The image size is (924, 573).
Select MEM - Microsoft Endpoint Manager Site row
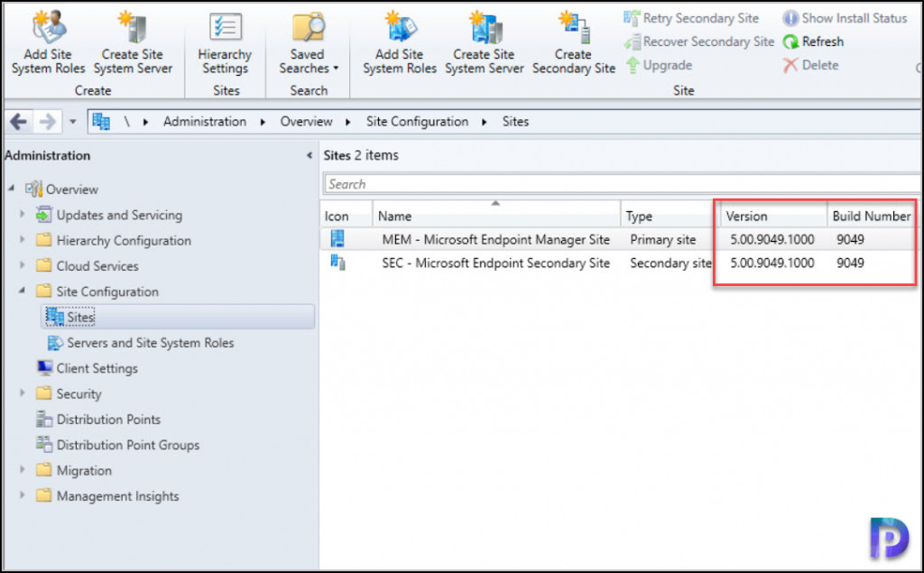click(x=621, y=239)
